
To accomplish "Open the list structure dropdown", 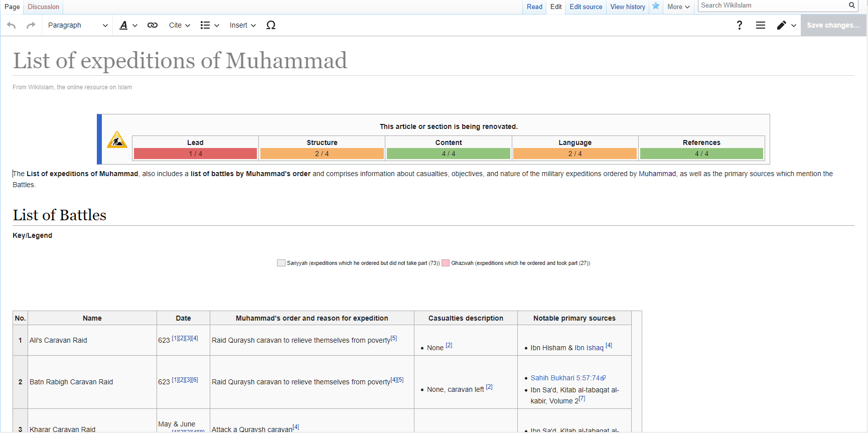I will pyautogui.click(x=210, y=25).
